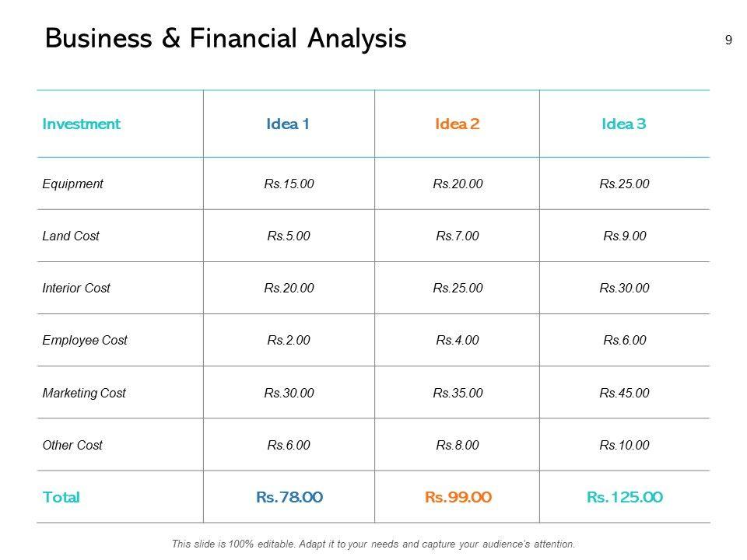747x560 pixels.
Task: Click the Rs.78.00 total for Idea 1
Action: click(289, 497)
